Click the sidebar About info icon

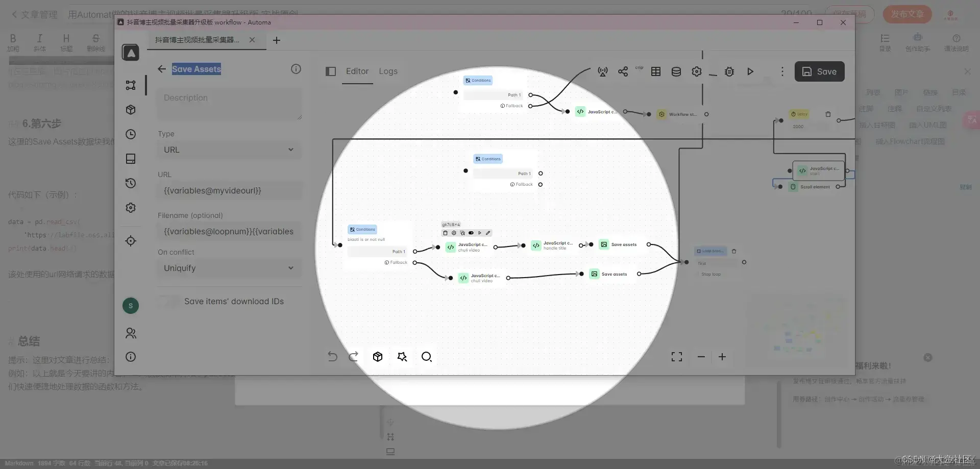[131, 357]
